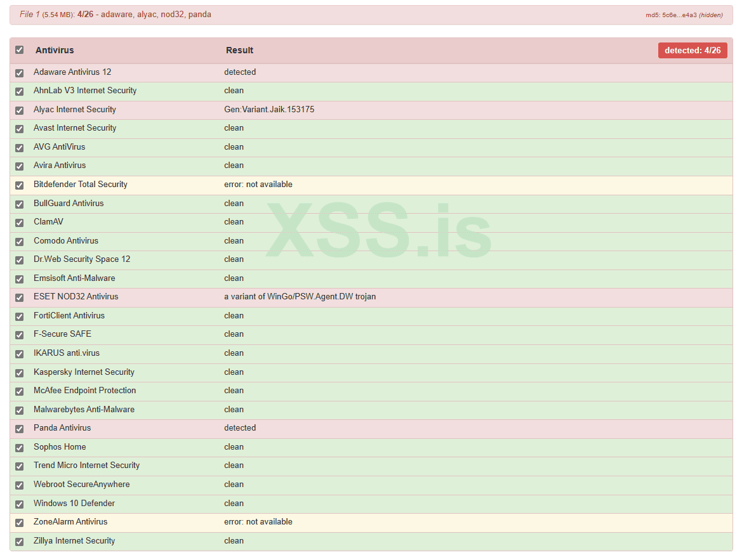Toggle the McAfee Endpoint Protection checkbox
The width and height of the screenshot is (756, 560).
tap(19, 392)
